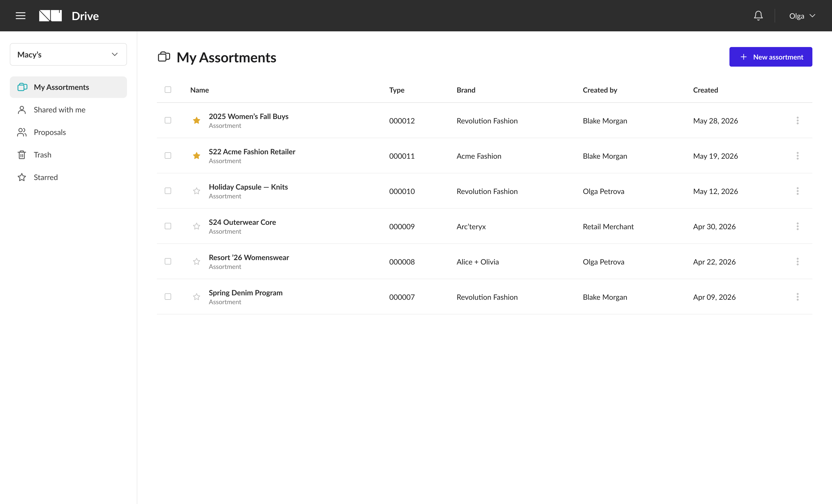
Task: Toggle the select-all header checkbox
Action: (x=168, y=90)
